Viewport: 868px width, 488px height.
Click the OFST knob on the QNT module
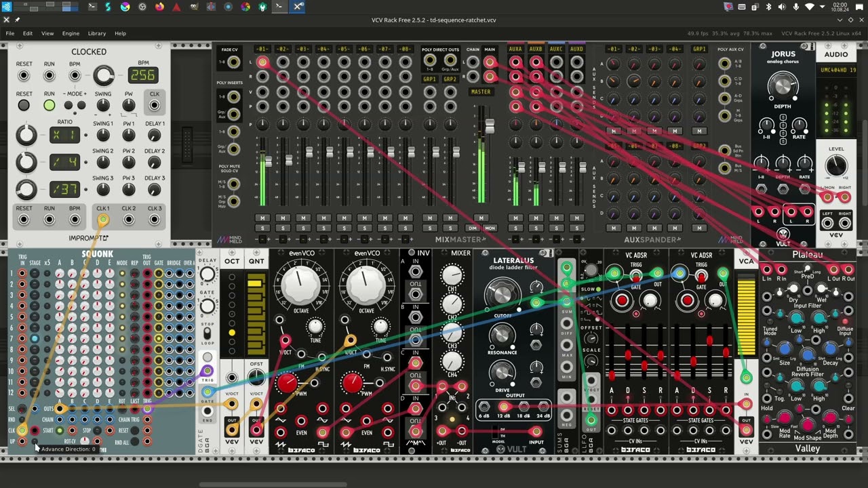[256, 378]
